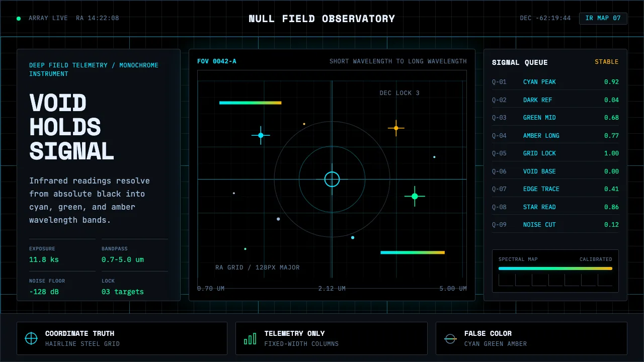
Task: Select queue row Q-06 VOID BASE
Action: click(555, 171)
